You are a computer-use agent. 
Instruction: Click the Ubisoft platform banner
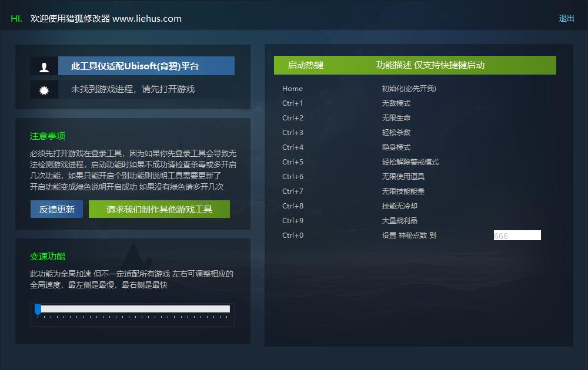pos(146,66)
